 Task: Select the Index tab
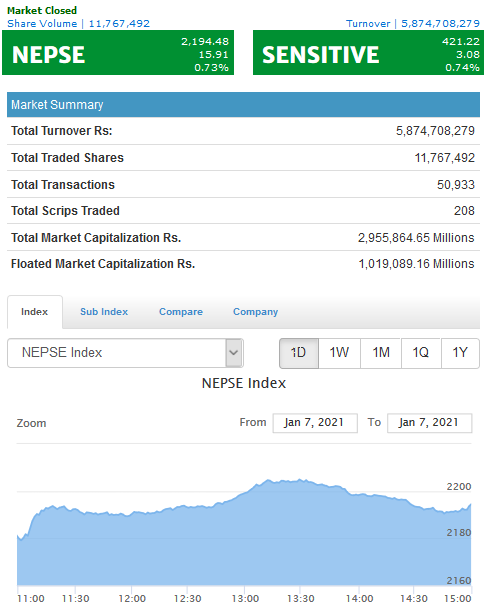click(34, 312)
